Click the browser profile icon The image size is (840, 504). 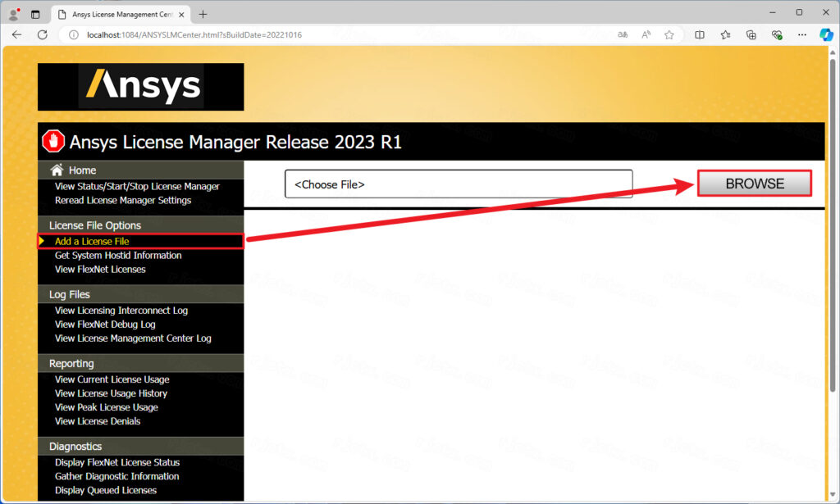tap(15, 14)
